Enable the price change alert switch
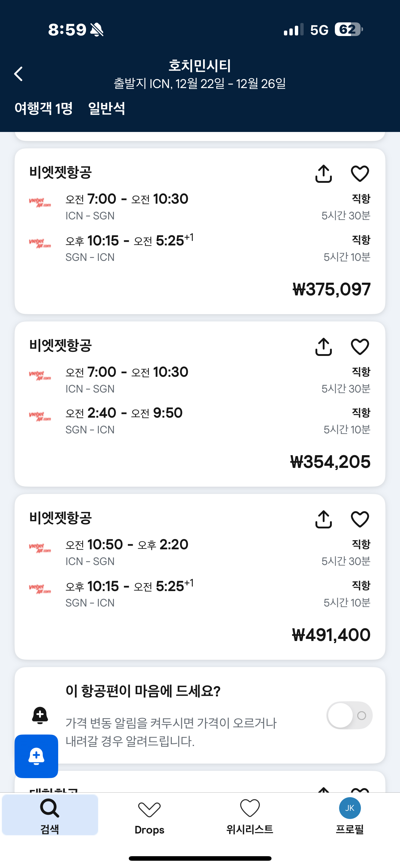This screenshot has width=400, height=868. point(349,715)
